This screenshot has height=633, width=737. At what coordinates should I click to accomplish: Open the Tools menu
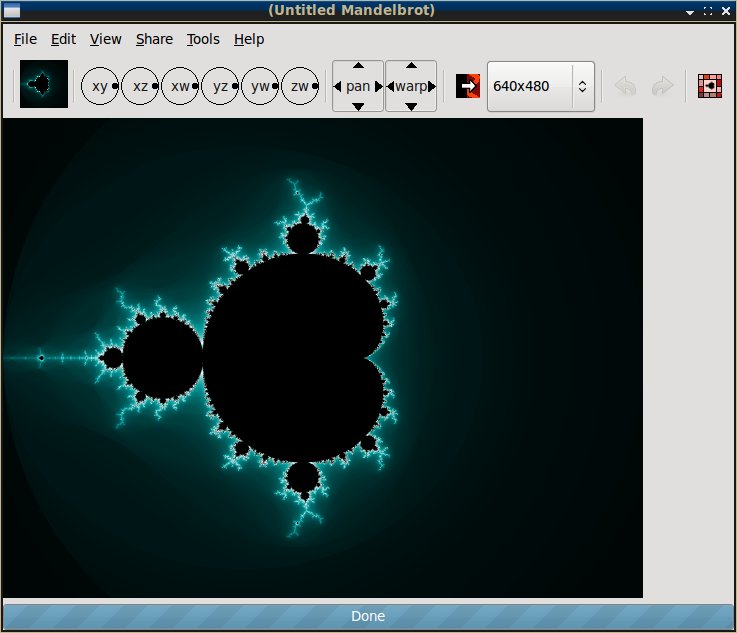tap(203, 39)
